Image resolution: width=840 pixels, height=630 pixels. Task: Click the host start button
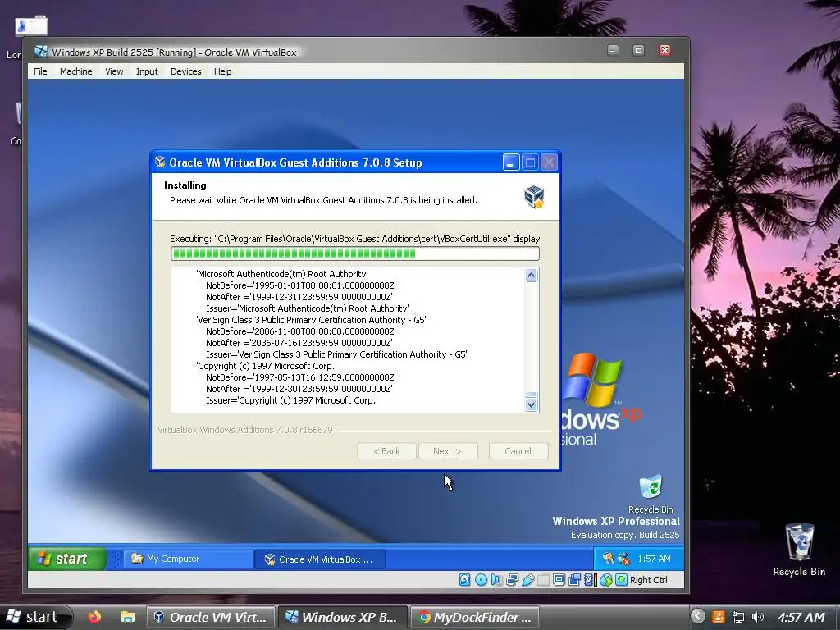(x=35, y=617)
